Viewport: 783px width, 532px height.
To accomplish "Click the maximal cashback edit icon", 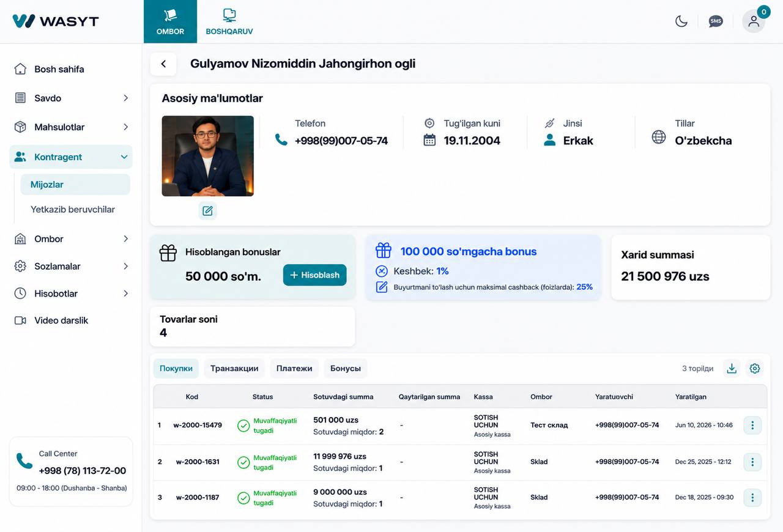I will tap(382, 287).
